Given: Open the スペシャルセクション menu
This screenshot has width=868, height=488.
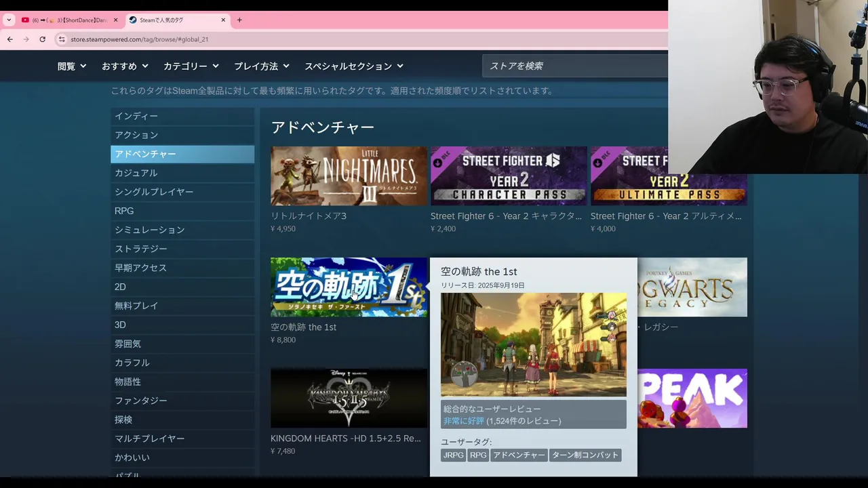Looking at the screenshot, I should coord(354,66).
